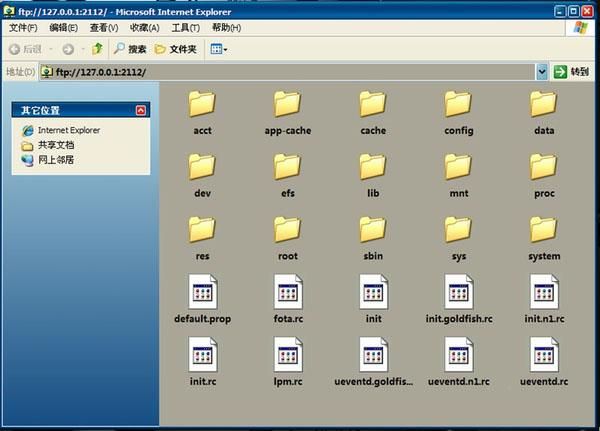Select the init.rc file icon
This screenshot has height=431, width=600.
pos(202,355)
